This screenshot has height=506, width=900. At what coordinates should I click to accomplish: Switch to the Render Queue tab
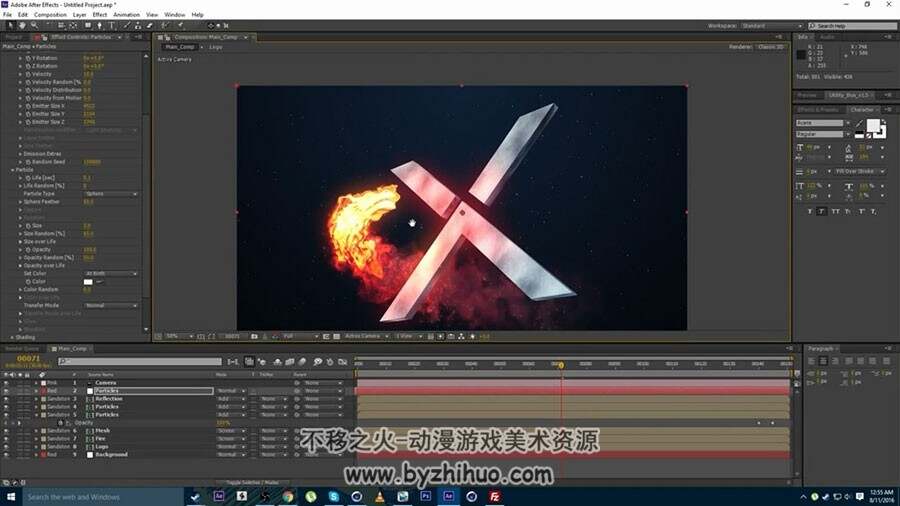22,349
